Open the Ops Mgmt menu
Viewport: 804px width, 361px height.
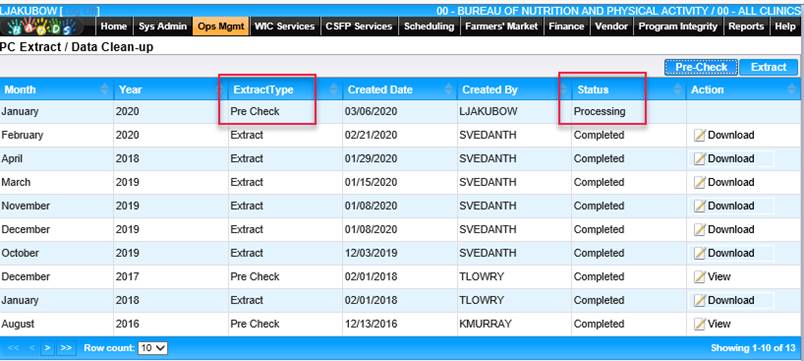click(221, 27)
